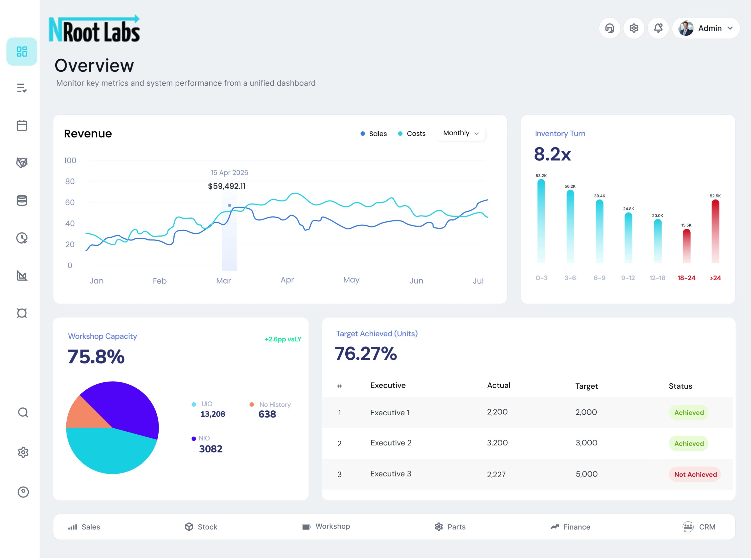Image resolution: width=751 pixels, height=560 pixels.
Task: Click the Target column header
Action: point(586,386)
